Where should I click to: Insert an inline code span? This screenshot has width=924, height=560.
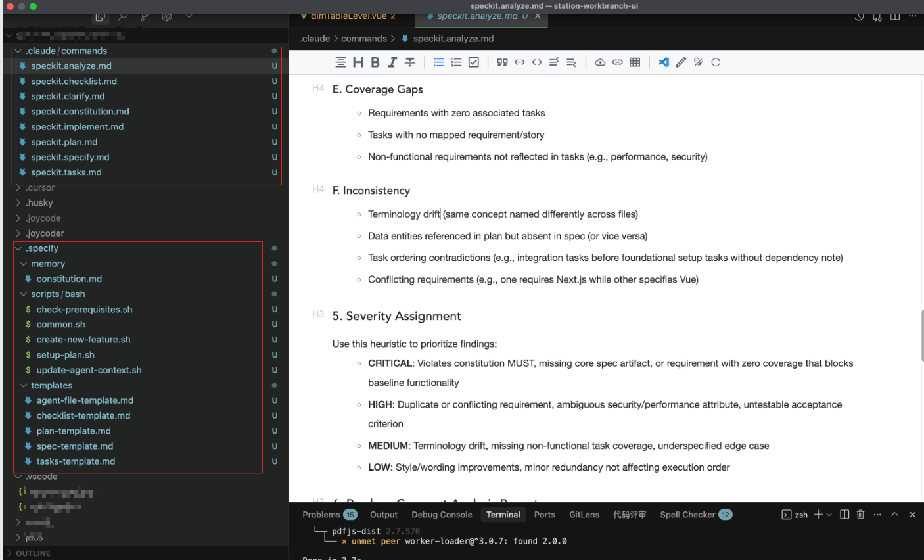520,62
